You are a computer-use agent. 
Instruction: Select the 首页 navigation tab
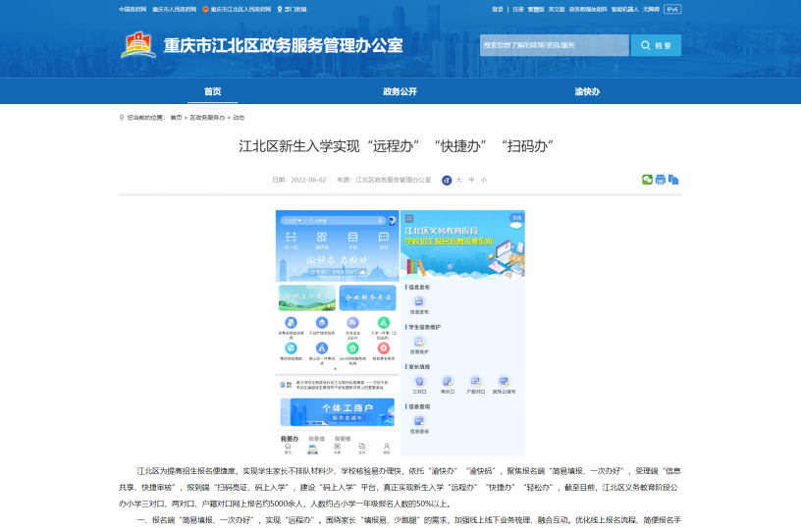coord(212,91)
